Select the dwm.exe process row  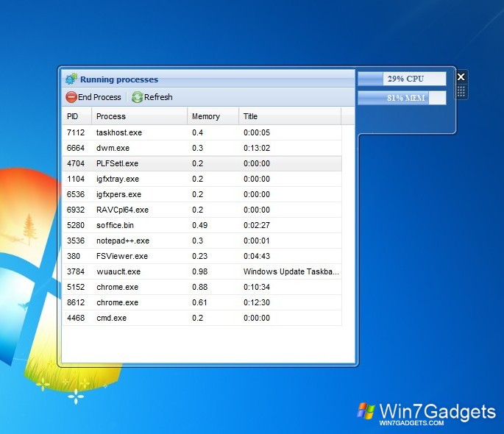click(x=202, y=148)
